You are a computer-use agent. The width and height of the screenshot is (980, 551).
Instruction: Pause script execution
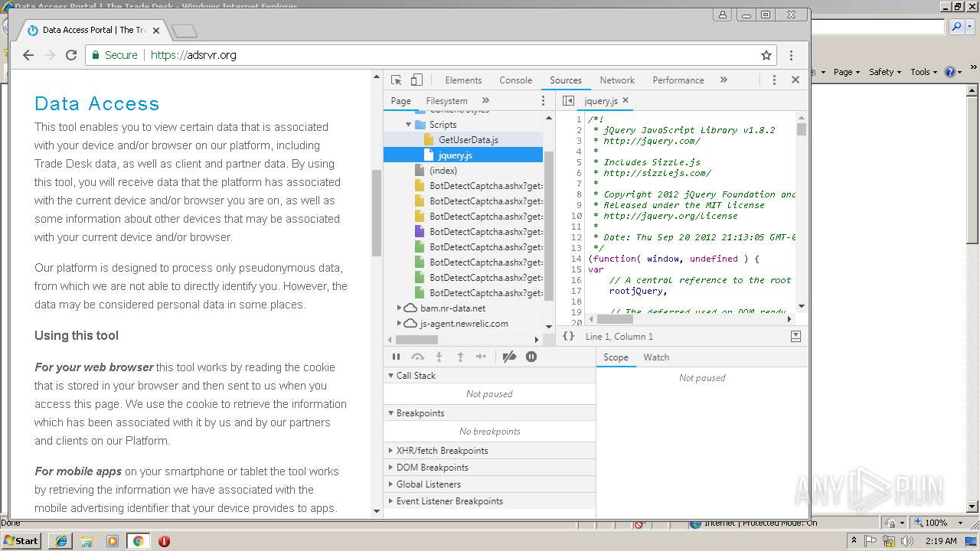(x=396, y=357)
